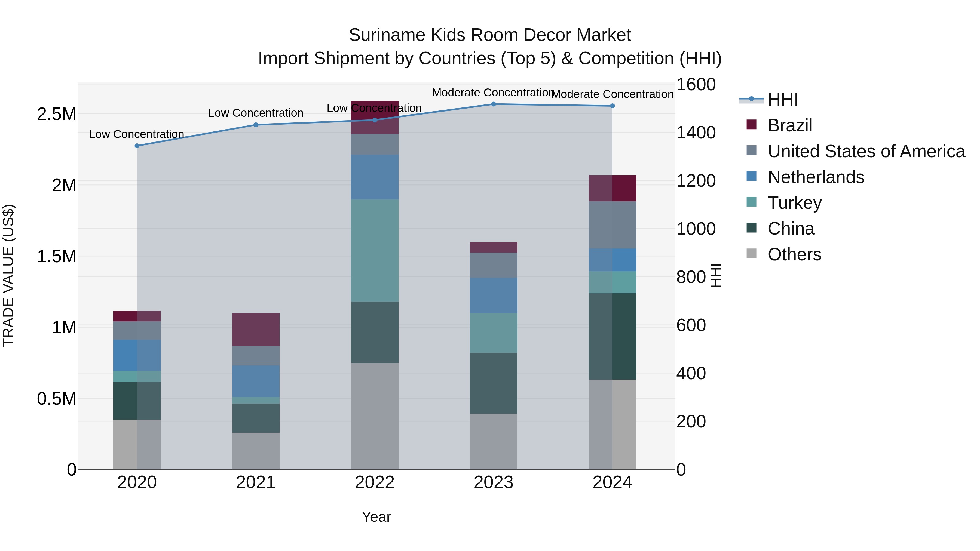
Task: Click the 2020 HHI data point
Action: click(x=137, y=146)
